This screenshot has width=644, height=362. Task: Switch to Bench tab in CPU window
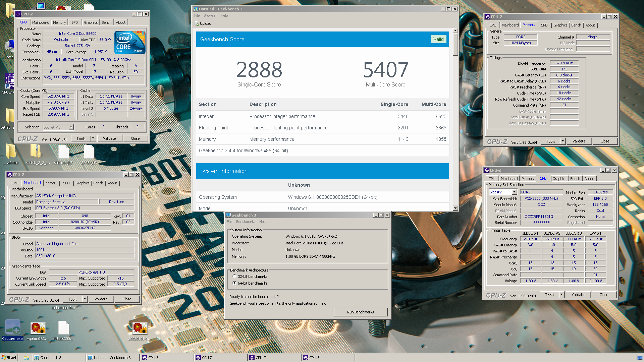tap(107, 22)
